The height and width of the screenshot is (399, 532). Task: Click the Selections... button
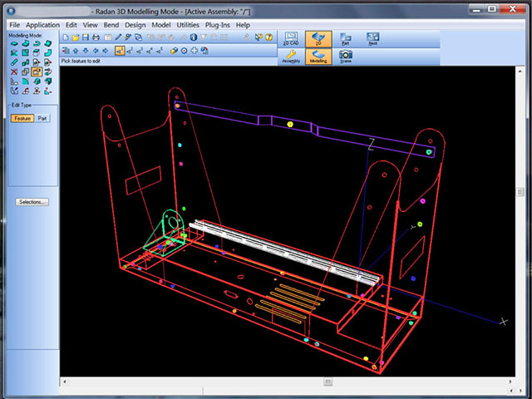click(x=32, y=202)
